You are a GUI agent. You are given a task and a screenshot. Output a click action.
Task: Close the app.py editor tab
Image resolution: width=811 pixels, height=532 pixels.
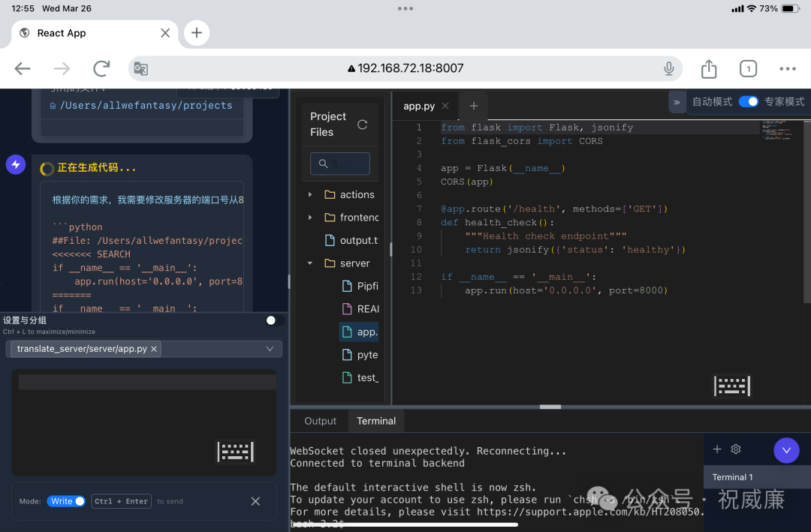tap(445, 106)
